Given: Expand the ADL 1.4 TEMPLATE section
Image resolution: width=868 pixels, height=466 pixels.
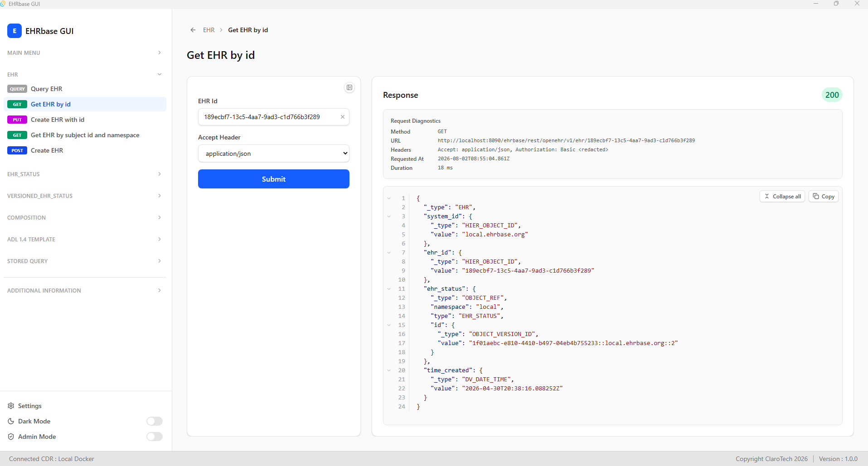Looking at the screenshot, I should click(x=85, y=239).
